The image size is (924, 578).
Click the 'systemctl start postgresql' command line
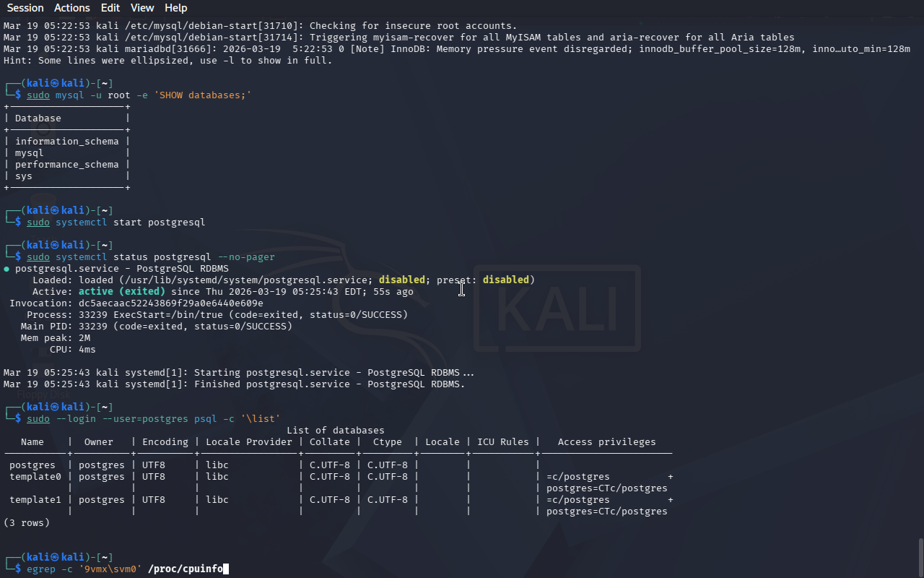click(115, 223)
